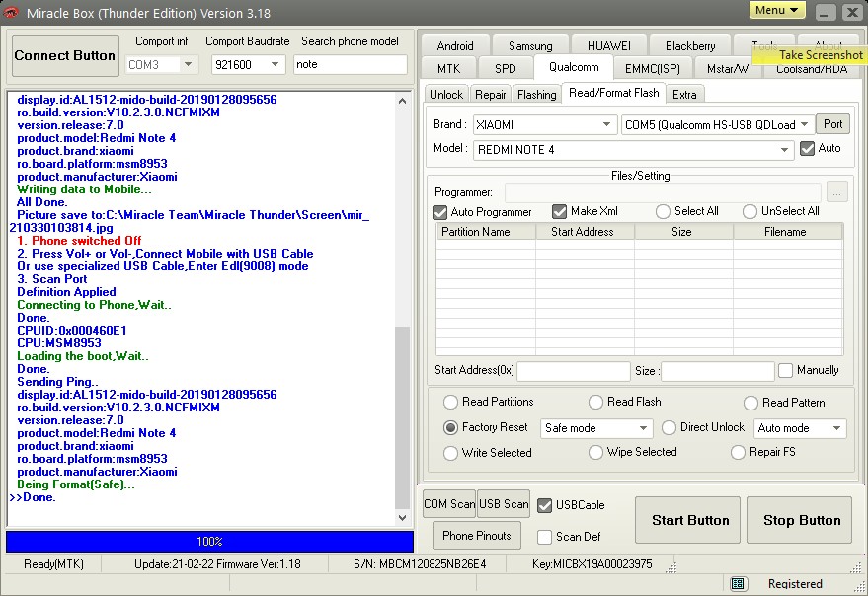The width and height of the screenshot is (868, 596).
Task: Toggle the Make Xml checkbox
Action: pos(559,211)
